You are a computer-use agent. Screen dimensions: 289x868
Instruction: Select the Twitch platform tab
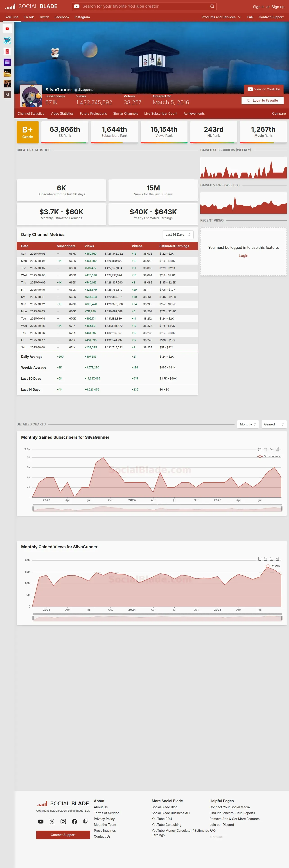44,17
